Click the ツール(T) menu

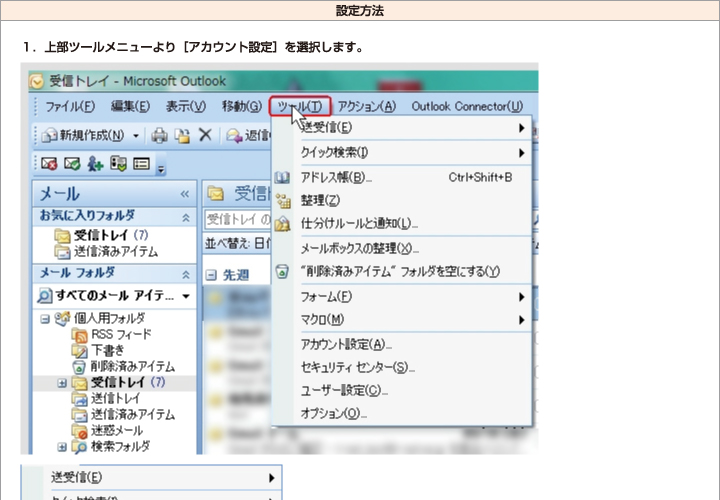pos(300,107)
